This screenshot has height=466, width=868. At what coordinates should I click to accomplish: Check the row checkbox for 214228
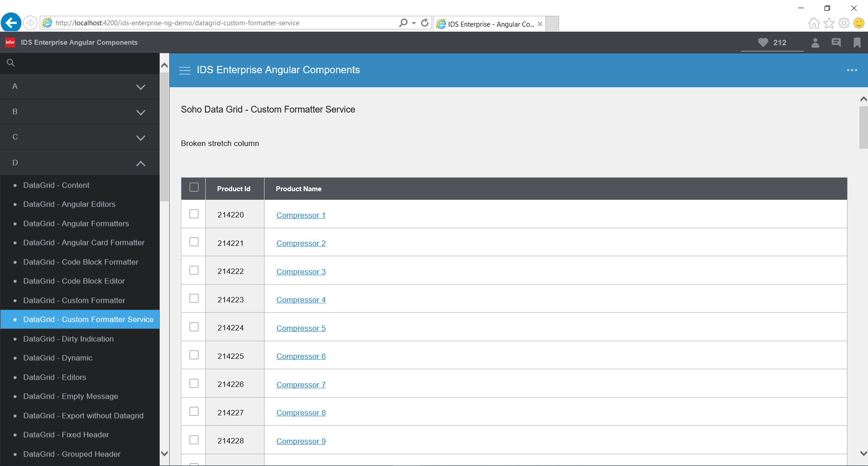(x=194, y=440)
